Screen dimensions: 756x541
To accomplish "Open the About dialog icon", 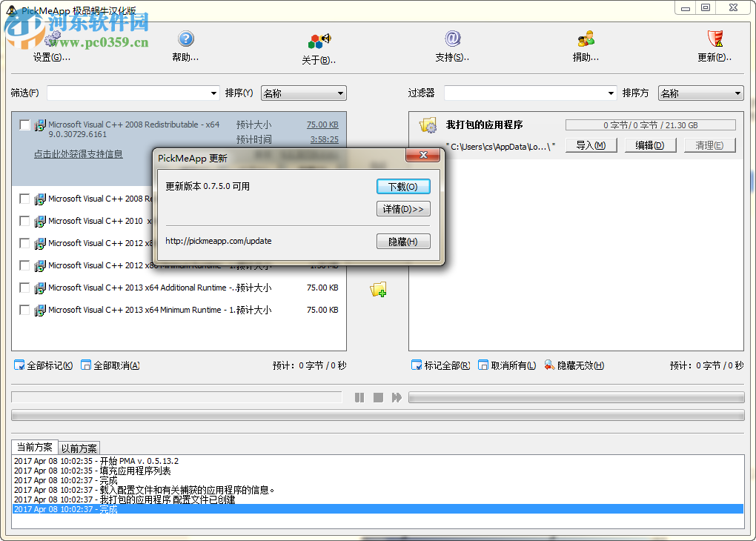I will [x=317, y=39].
